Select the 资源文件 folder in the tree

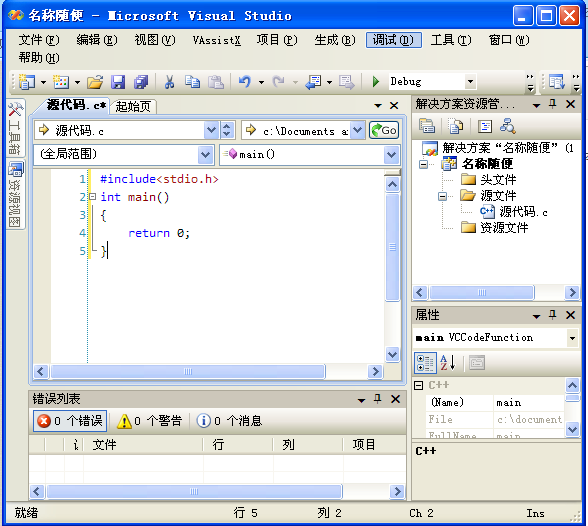point(504,228)
